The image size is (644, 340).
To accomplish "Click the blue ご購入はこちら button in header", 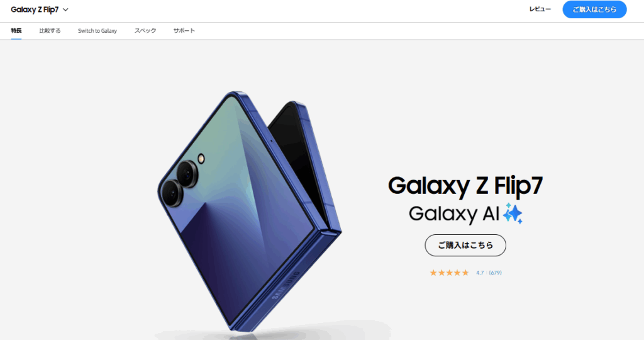I will click(594, 9).
